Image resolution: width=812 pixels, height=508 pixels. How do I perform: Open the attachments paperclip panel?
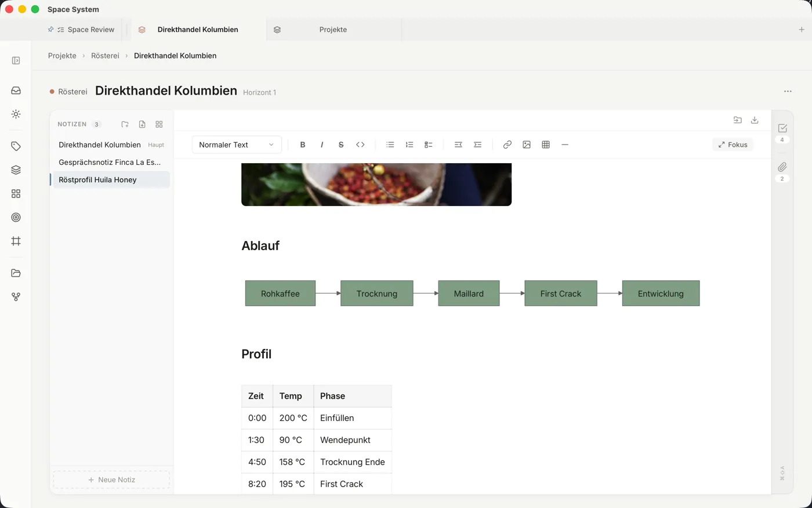click(782, 167)
